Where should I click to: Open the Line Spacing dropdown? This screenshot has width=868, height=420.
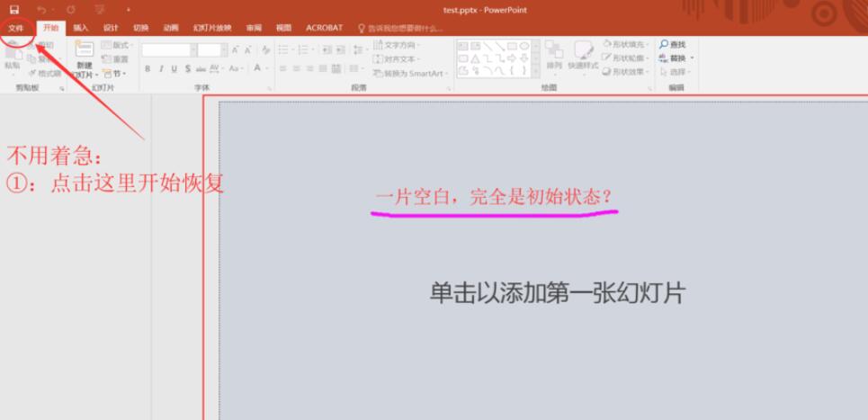[x=361, y=50]
